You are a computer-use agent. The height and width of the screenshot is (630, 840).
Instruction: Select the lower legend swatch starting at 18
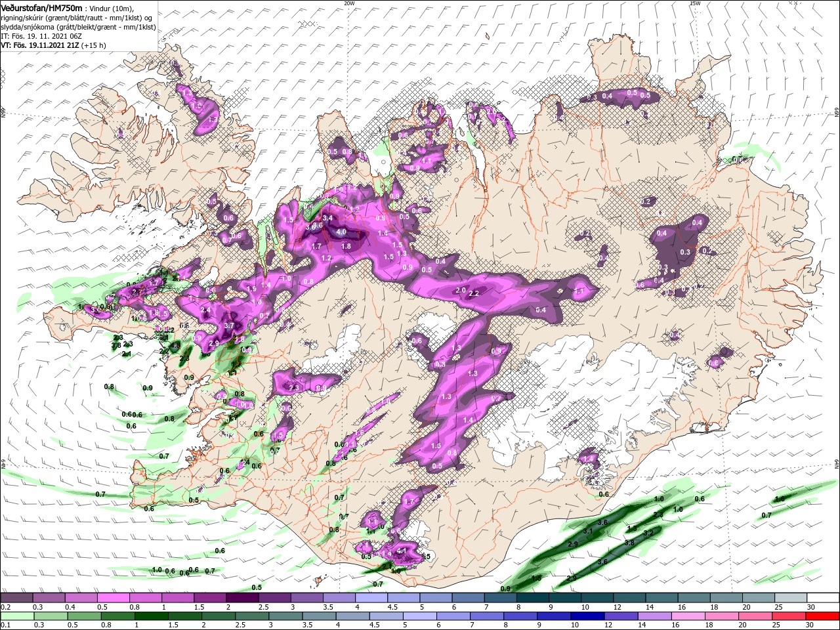722,616
